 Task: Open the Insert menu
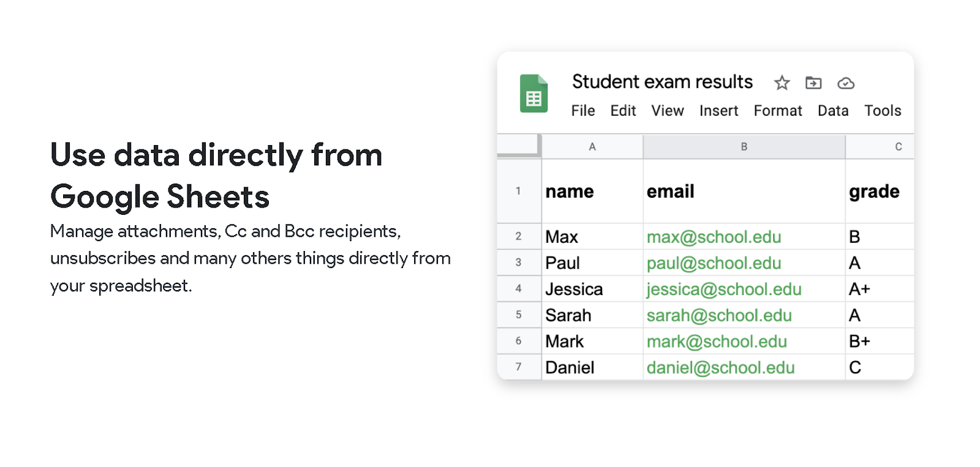tap(718, 111)
